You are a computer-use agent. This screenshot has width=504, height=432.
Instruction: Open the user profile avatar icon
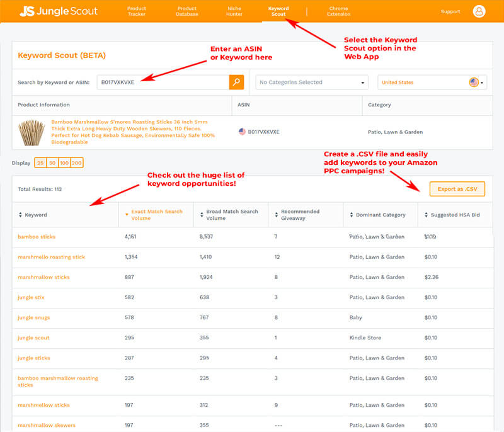point(479,11)
